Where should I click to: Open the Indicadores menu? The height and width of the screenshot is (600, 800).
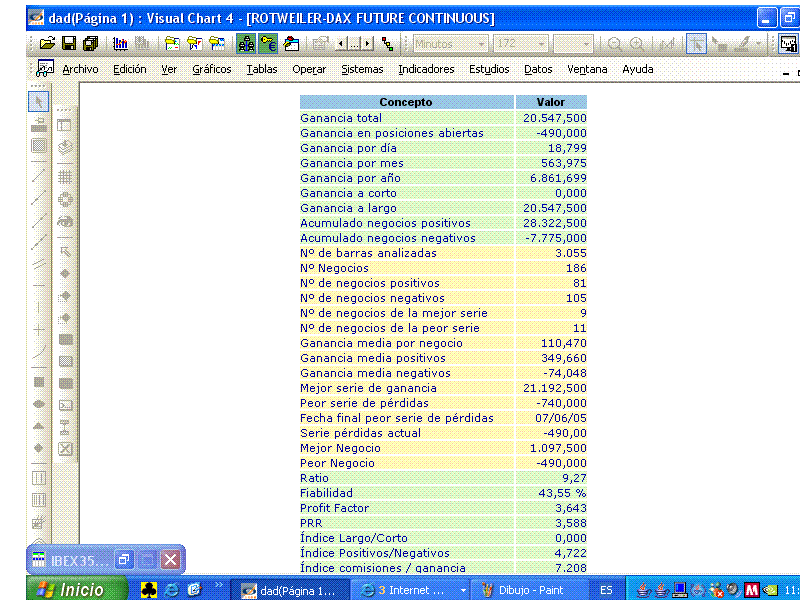pyautogui.click(x=426, y=69)
